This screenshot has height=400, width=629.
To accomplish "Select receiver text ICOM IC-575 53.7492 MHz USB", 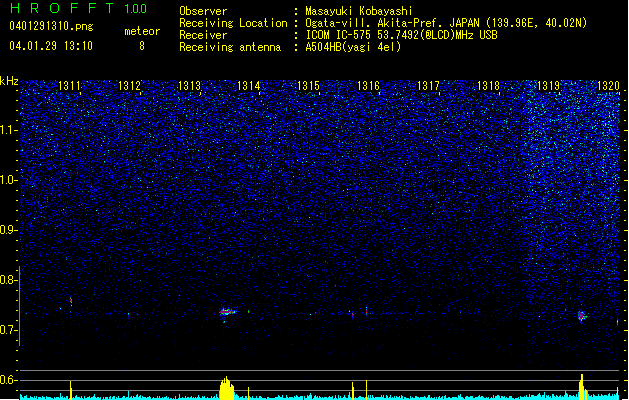I will 402,35.
